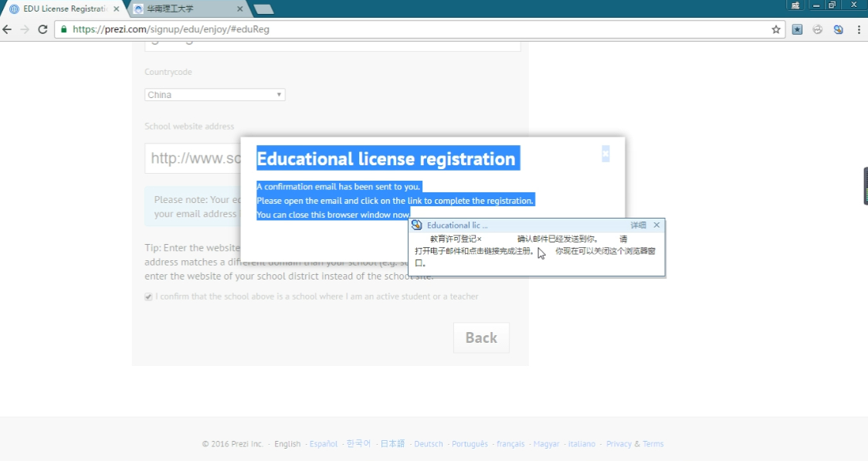The height and width of the screenshot is (461, 868).
Task: Click the School website address label
Action: point(189,126)
